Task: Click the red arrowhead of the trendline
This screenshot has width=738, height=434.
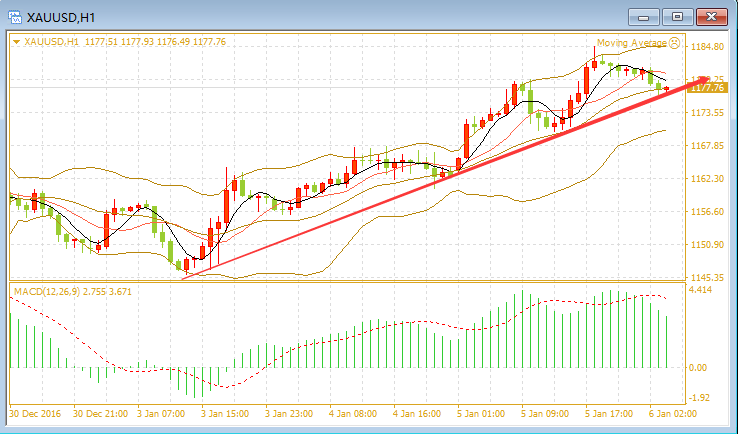Action: [x=701, y=80]
